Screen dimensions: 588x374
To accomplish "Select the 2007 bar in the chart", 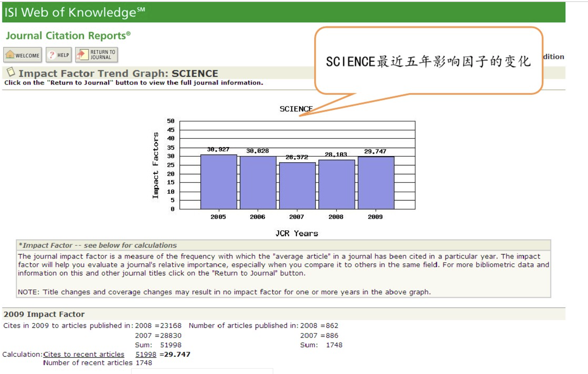I will (297, 186).
